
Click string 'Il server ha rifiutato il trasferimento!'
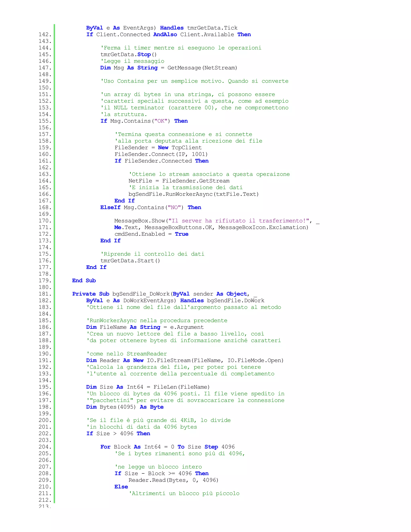coord(239,221)
